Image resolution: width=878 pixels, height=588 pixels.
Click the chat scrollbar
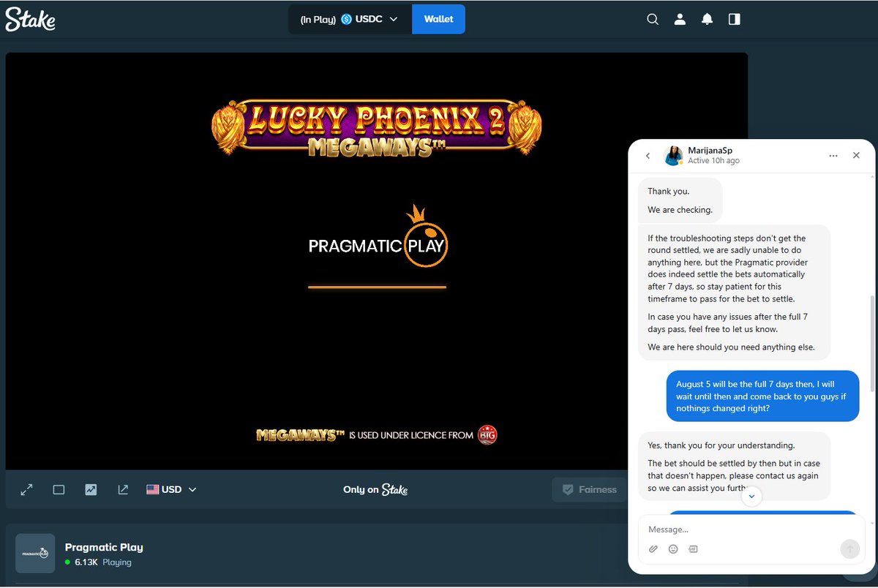pyautogui.click(x=871, y=344)
